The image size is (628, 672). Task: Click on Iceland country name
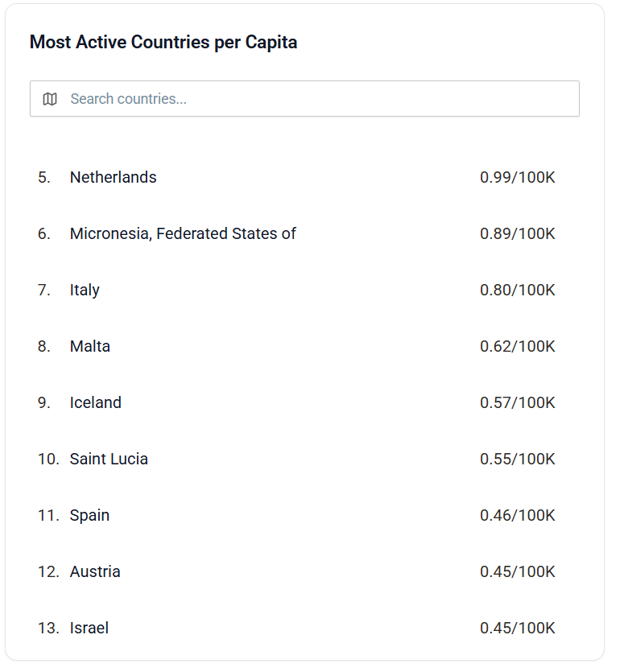[96, 402]
